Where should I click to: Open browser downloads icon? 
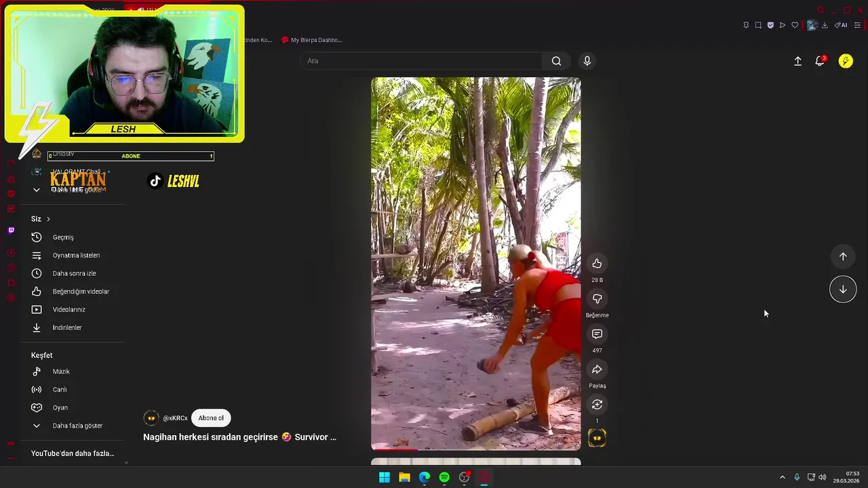(825, 25)
